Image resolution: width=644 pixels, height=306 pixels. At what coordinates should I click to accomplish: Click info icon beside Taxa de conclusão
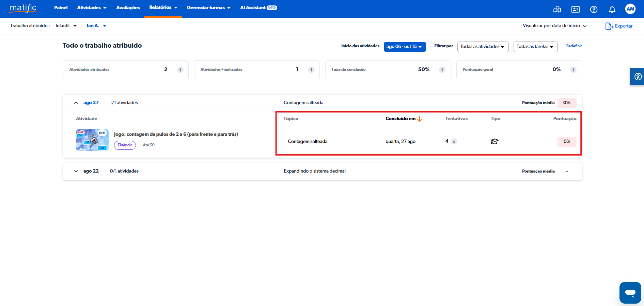pyautogui.click(x=442, y=70)
